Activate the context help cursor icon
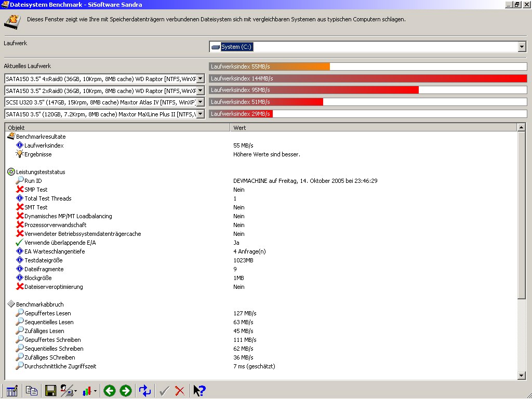The height and width of the screenshot is (399, 532). (x=199, y=391)
